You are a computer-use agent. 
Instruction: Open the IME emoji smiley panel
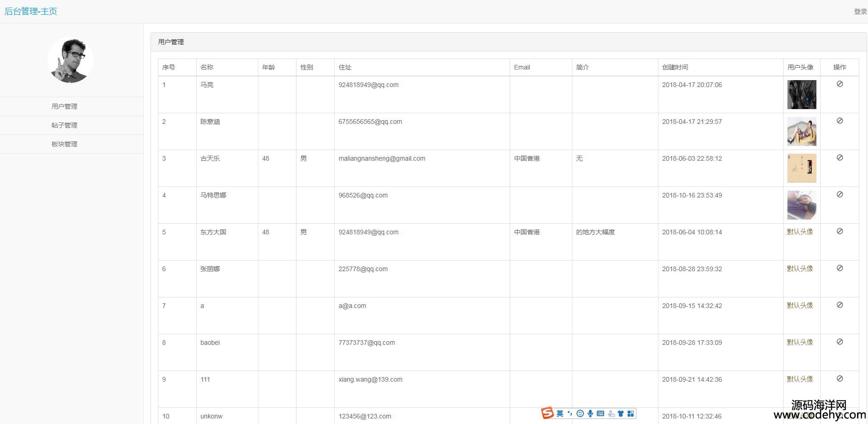pyautogui.click(x=580, y=413)
